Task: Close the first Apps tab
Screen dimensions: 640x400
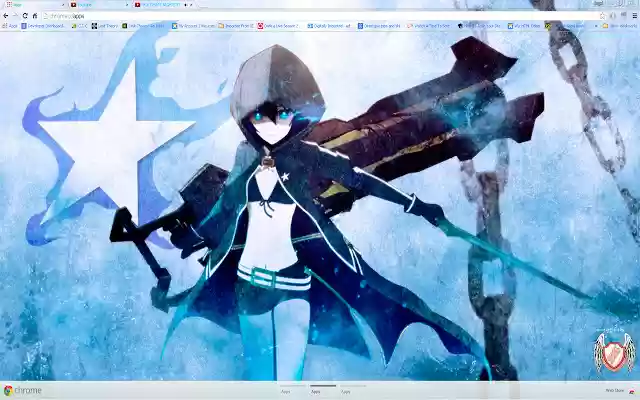Action: coord(62,4)
